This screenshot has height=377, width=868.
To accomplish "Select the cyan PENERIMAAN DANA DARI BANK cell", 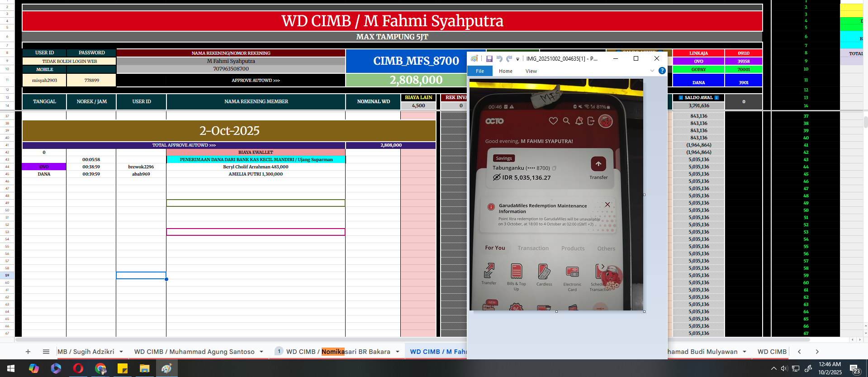I will pyautogui.click(x=256, y=160).
